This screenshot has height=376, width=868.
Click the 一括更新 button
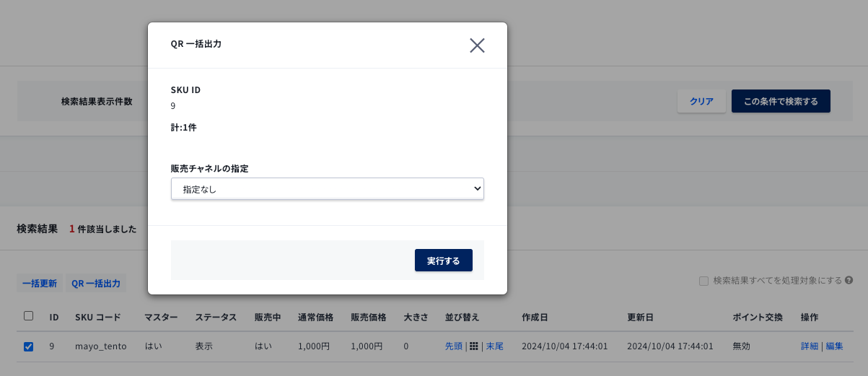[40, 284]
